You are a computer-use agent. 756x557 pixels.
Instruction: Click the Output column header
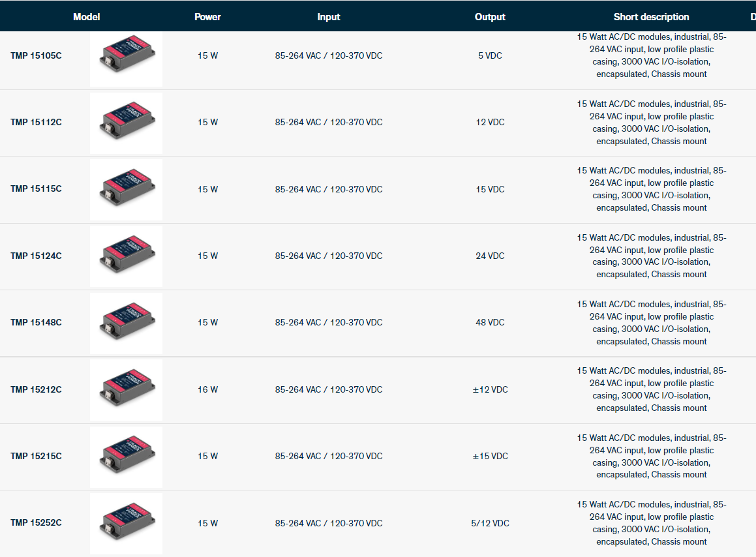490,17
